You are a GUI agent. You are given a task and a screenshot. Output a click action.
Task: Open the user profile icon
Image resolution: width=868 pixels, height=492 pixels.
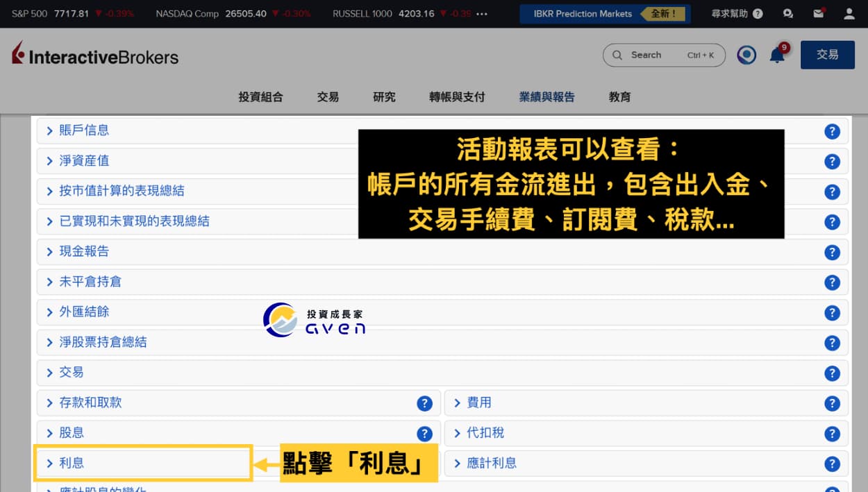coord(849,13)
